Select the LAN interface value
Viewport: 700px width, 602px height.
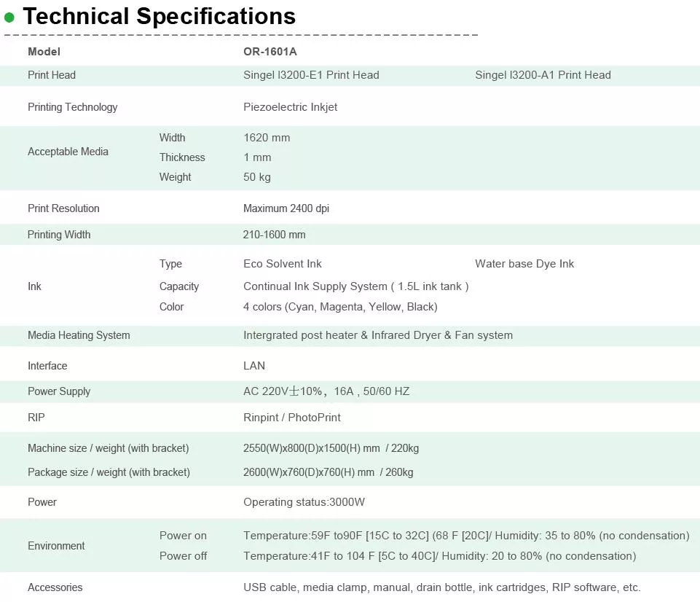click(x=254, y=366)
